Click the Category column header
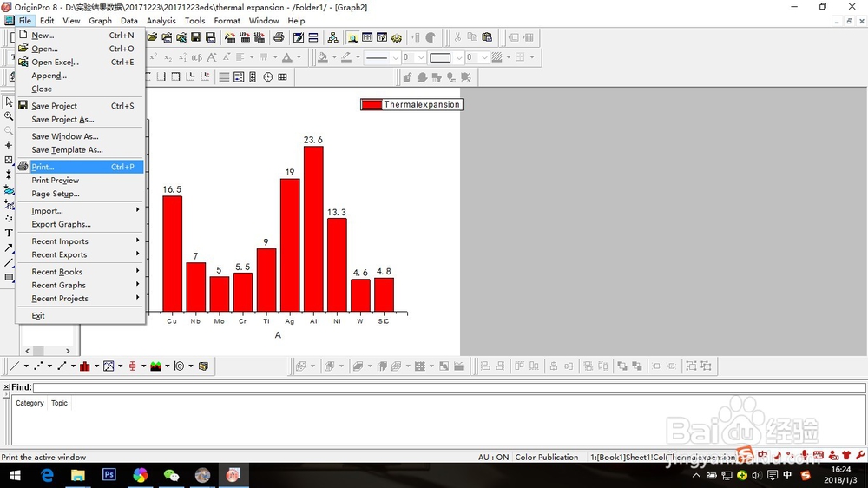This screenshot has height=488, width=868. [30, 403]
